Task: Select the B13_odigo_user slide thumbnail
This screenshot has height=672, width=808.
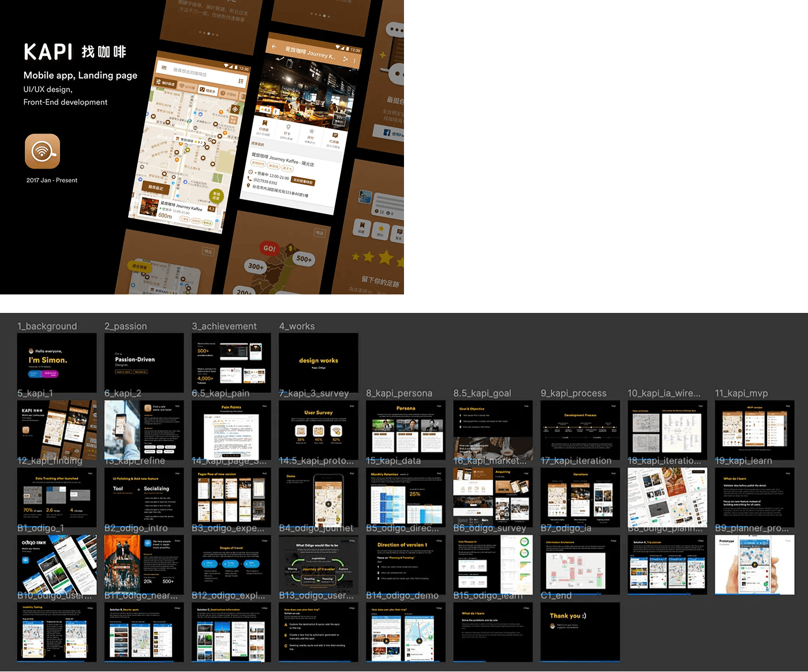Action: 319,632
